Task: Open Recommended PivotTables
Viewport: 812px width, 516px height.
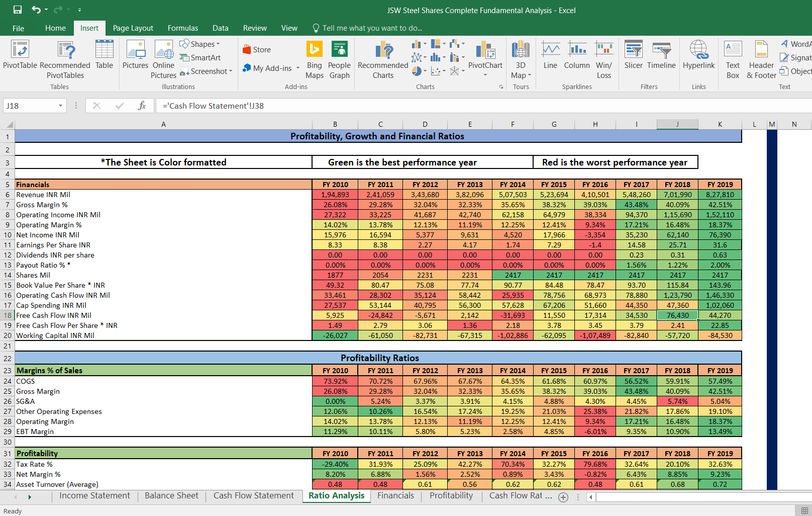Action: click(x=65, y=60)
